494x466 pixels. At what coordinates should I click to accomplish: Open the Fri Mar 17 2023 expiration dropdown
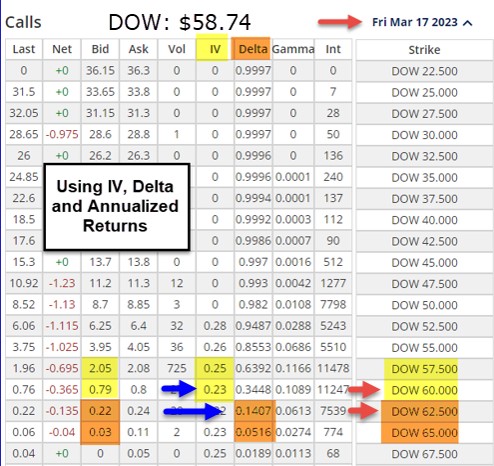(422, 22)
